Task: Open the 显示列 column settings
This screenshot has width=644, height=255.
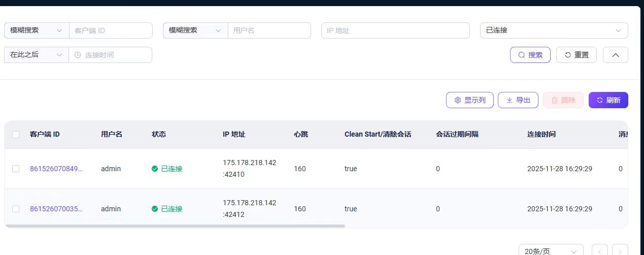Action: click(x=469, y=100)
